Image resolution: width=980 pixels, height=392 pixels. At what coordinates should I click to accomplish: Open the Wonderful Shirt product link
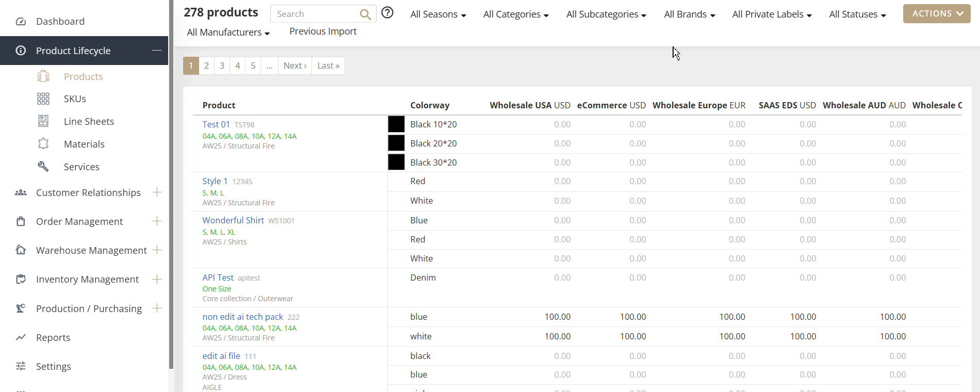tap(233, 220)
